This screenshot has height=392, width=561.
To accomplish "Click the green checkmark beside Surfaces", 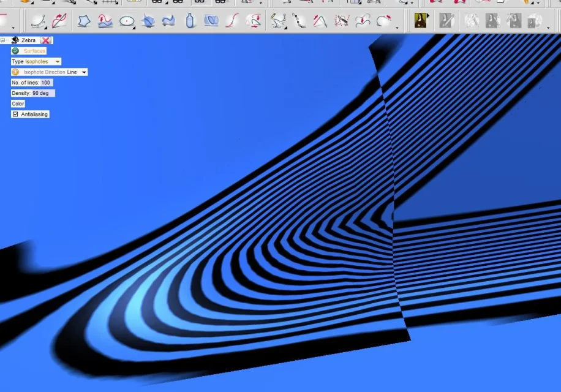I will pyautogui.click(x=15, y=51).
